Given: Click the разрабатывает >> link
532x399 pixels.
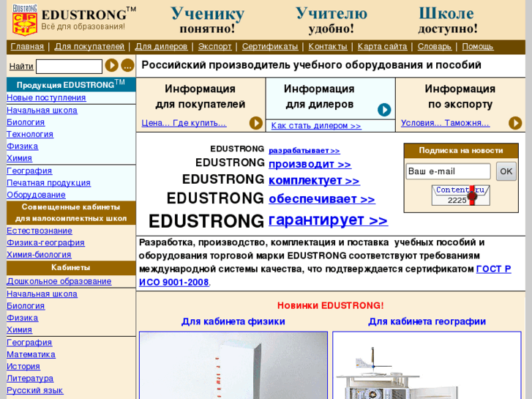Looking at the screenshot, I should point(304,150).
